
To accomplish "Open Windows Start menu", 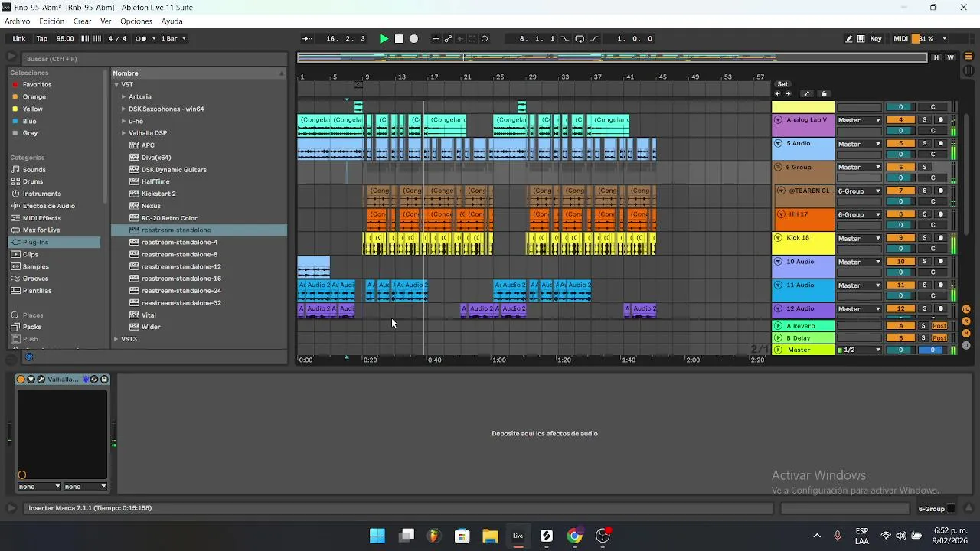I will [x=377, y=536].
